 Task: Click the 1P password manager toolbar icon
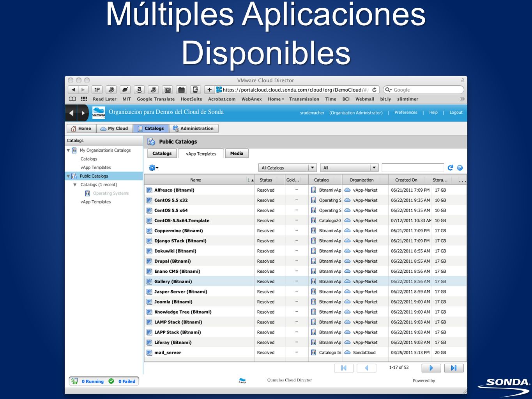click(x=97, y=90)
